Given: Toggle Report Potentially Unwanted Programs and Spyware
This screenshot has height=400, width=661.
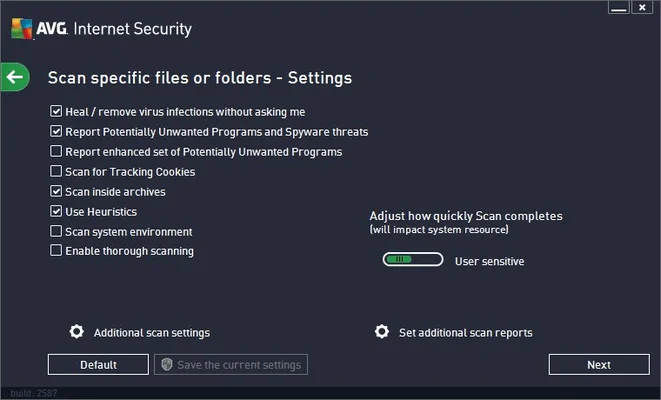Looking at the screenshot, I should 56,132.
